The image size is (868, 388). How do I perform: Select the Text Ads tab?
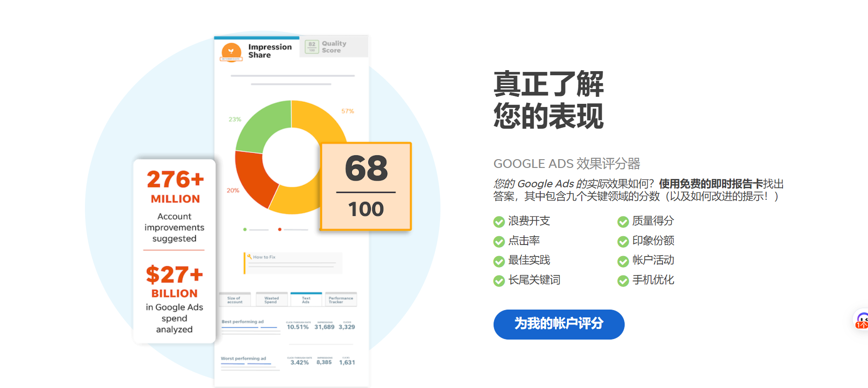point(306,300)
